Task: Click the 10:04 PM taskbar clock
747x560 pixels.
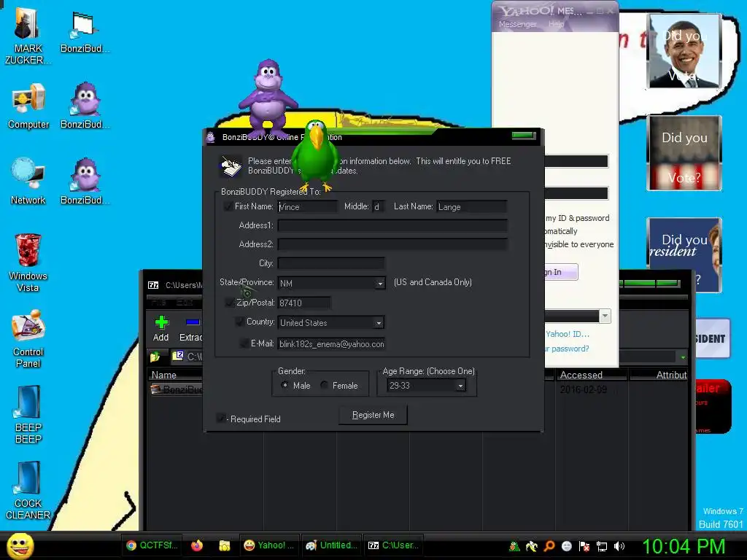Action: coord(684,546)
